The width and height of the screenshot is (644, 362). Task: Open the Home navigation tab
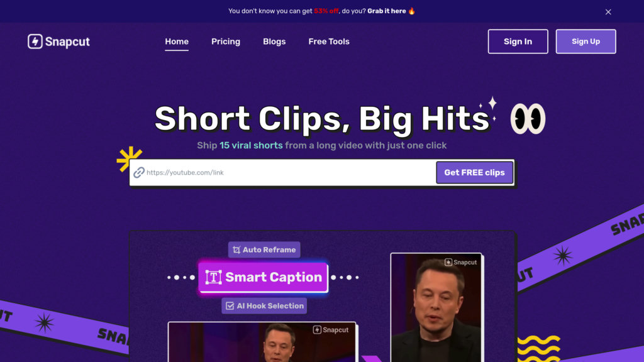point(177,41)
